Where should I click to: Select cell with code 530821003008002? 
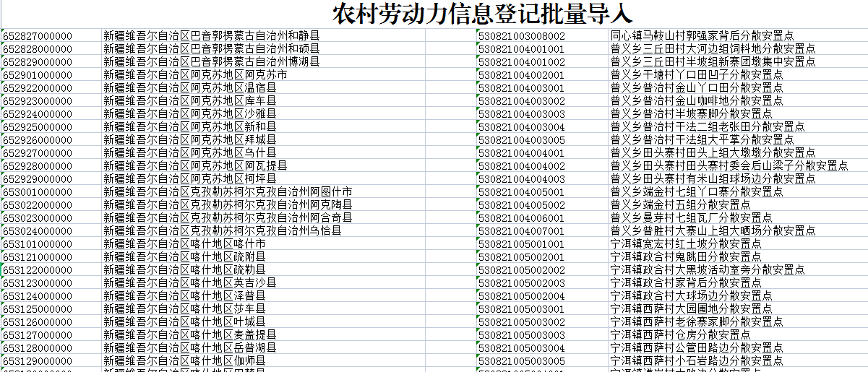pyautogui.click(x=542, y=36)
